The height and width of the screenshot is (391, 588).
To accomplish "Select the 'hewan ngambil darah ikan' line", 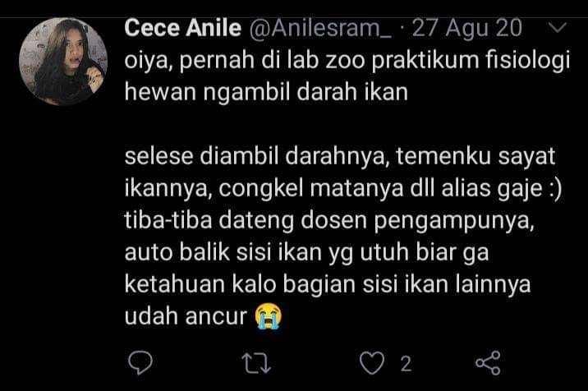I will [x=266, y=92].
